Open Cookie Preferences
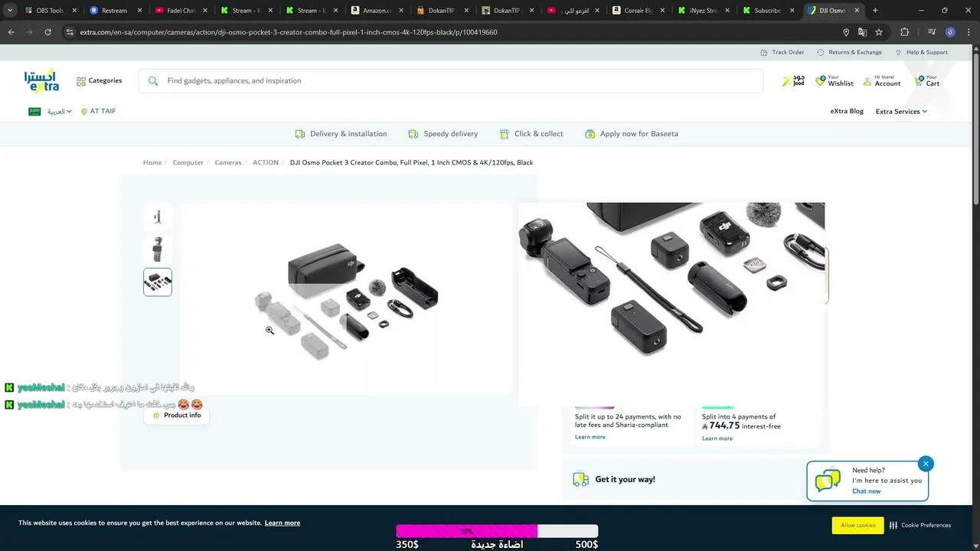 (x=920, y=525)
